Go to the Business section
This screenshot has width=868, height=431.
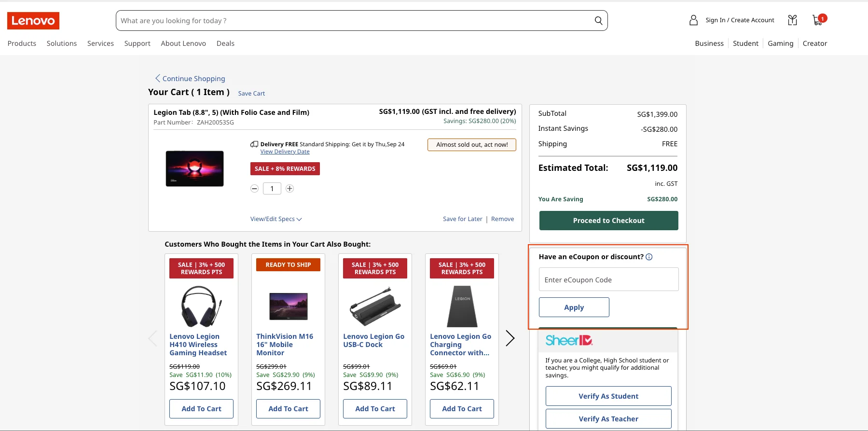[709, 43]
